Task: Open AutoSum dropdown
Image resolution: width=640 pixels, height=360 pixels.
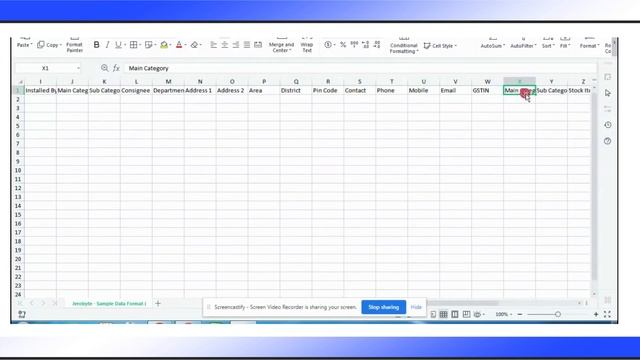Action: pyautogui.click(x=493, y=45)
